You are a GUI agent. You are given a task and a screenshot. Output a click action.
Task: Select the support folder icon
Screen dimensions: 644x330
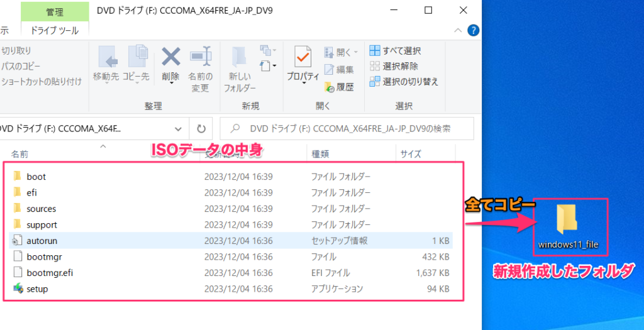click(17, 224)
